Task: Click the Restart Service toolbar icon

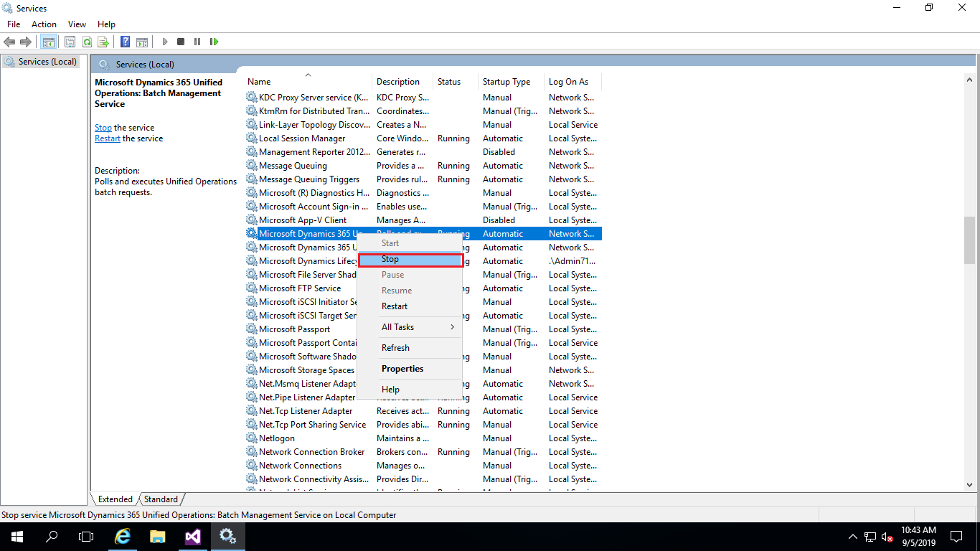Action: (x=214, y=42)
